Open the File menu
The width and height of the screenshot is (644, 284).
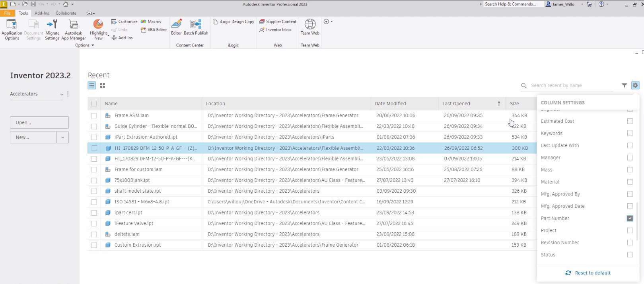(x=7, y=13)
